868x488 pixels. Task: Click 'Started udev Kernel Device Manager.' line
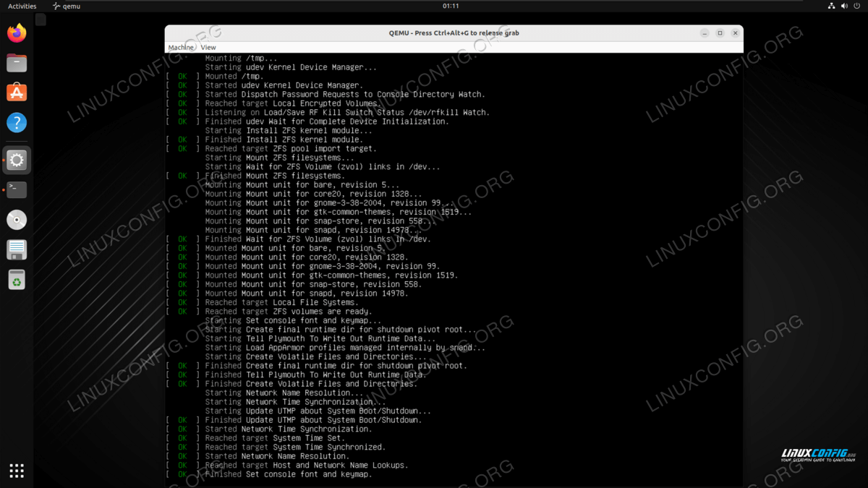coord(284,85)
